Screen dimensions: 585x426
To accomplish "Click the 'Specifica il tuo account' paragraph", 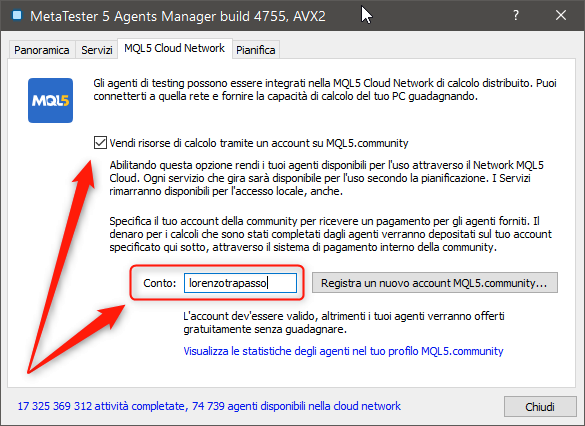I will 330,234.
